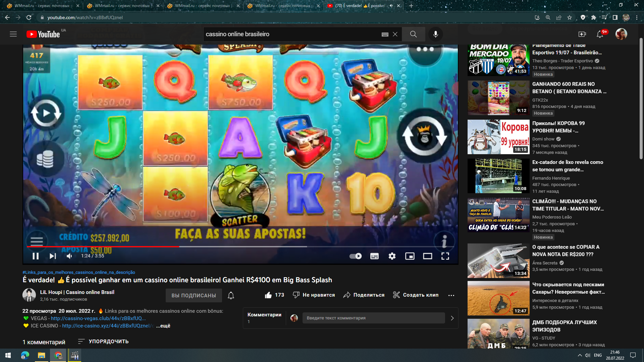Image resolution: width=644 pixels, height=362 pixels.
Task: Open browser extensions puzzle icon
Action: click(x=594, y=17)
